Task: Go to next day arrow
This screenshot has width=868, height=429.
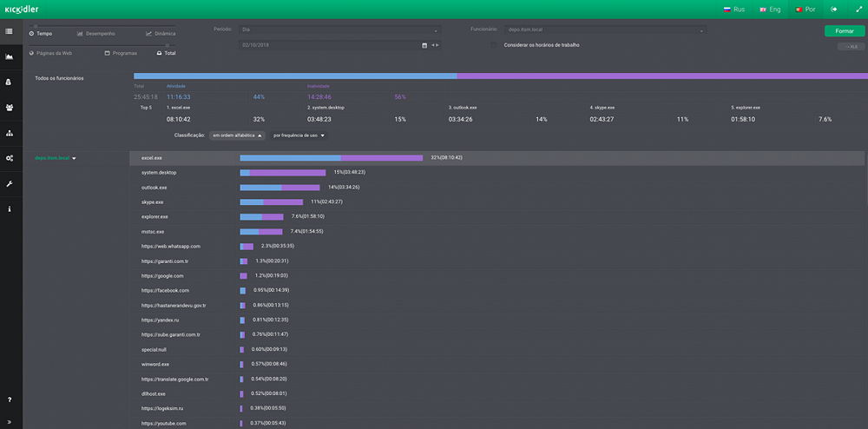Action: [x=437, y=45]
